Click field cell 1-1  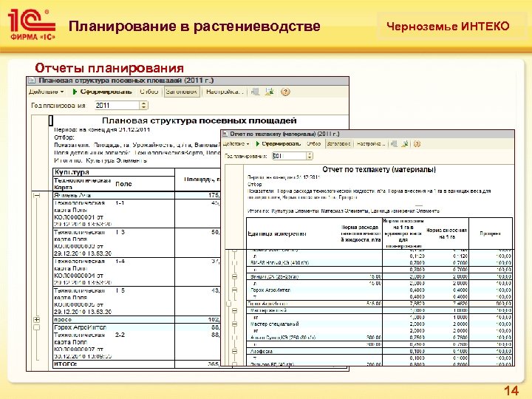pos(120,203)
